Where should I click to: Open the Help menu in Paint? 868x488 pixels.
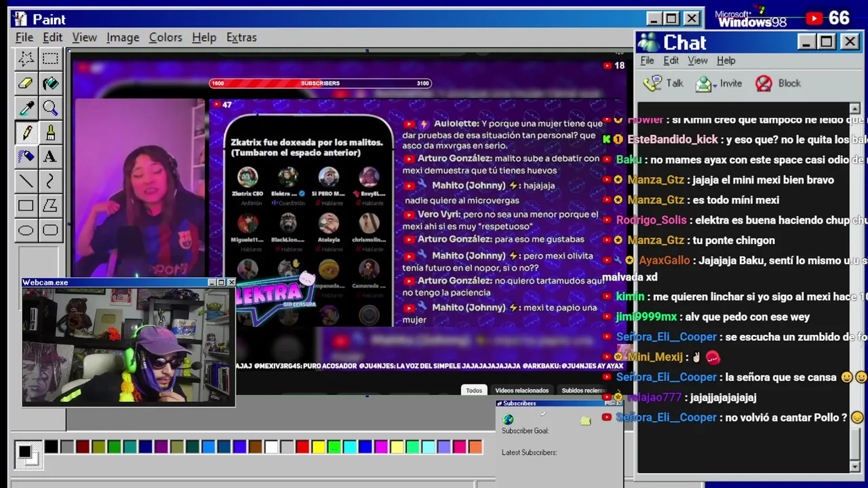click(203, 37)
